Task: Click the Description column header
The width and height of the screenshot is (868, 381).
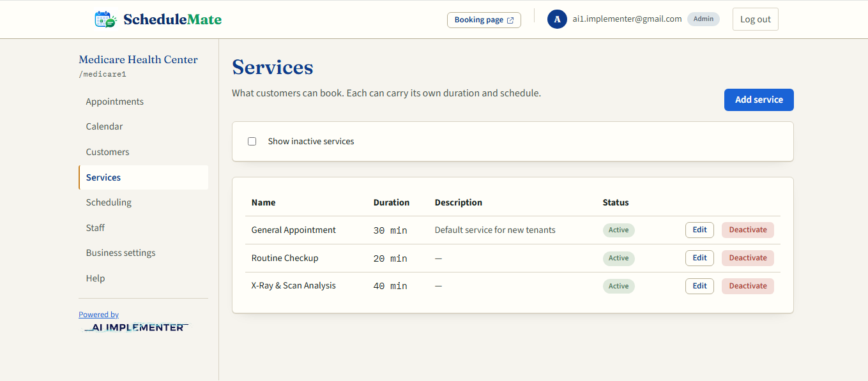Action: pyautogui.click(x=459, y=202)
